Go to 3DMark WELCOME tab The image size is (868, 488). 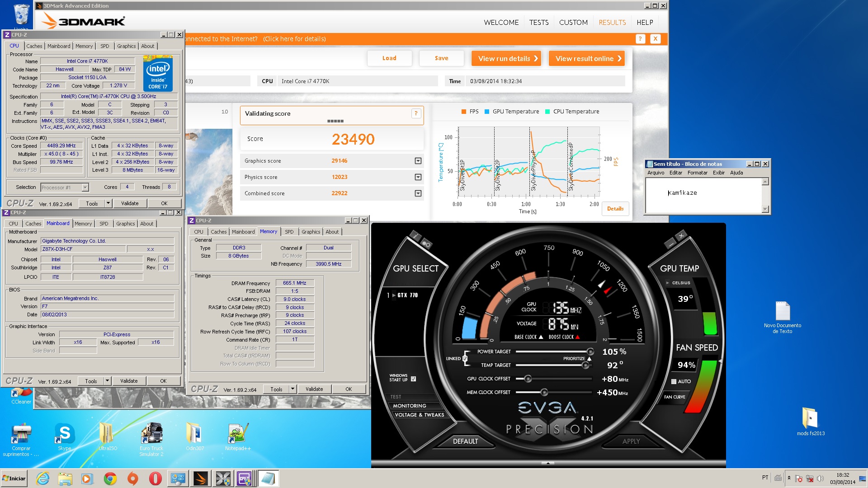[x=501, y=22]
